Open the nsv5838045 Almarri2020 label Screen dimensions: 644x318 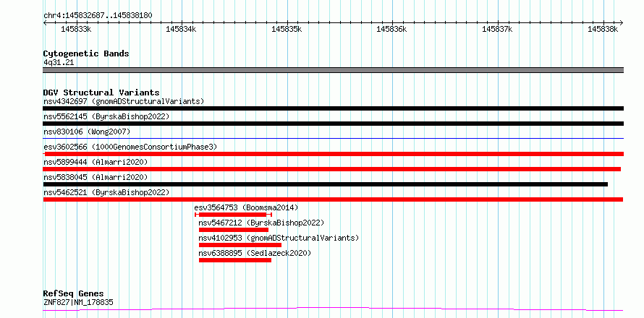96,177
